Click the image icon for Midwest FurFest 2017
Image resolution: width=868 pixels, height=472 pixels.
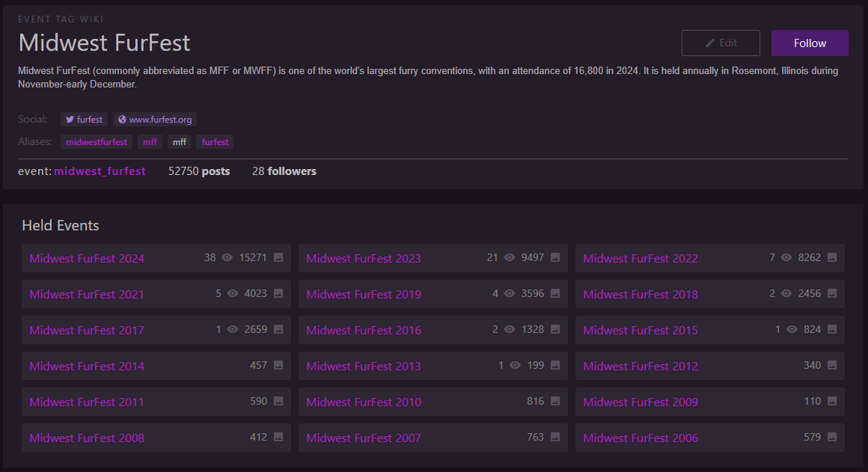[x=278, y=329]
